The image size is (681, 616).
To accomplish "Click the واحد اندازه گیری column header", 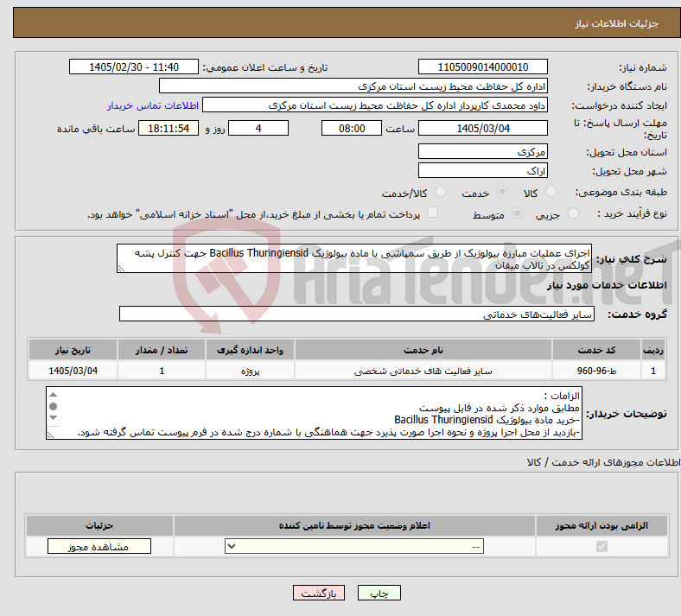I will point(250,350).
